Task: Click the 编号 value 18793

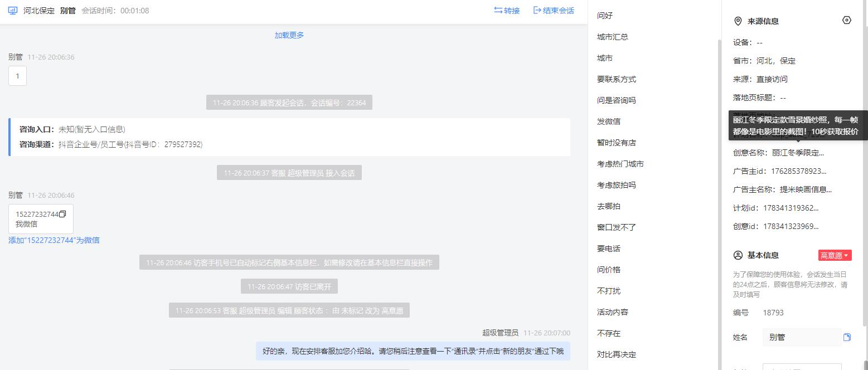Action: tap(773, 313)
